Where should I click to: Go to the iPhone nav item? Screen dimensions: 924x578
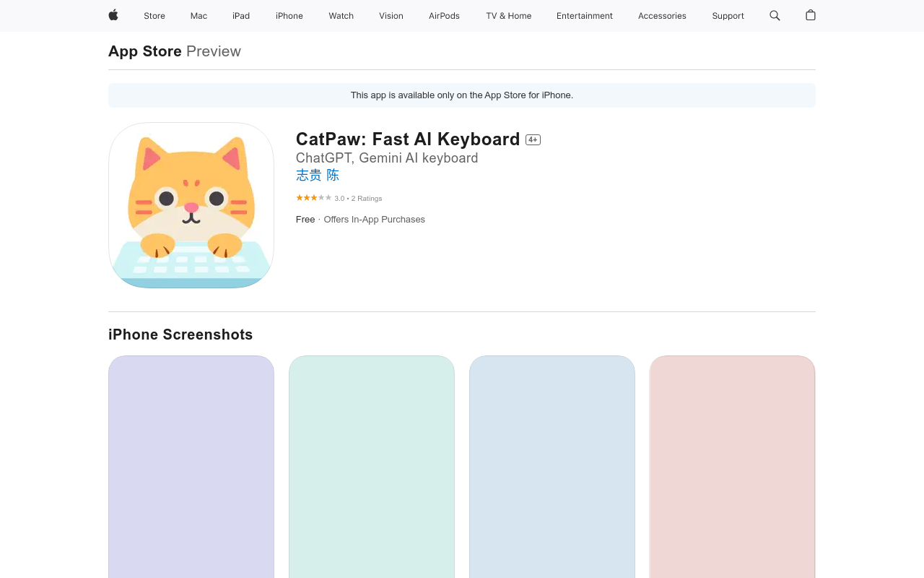[x=289, y=16]
